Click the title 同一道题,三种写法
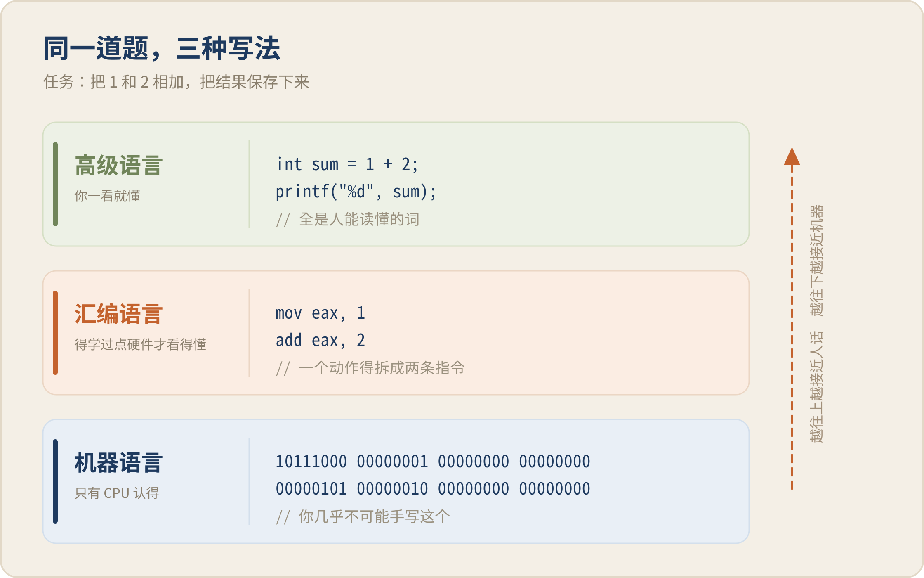Screen dimensions: 924x578 click(x=162, y=49)
